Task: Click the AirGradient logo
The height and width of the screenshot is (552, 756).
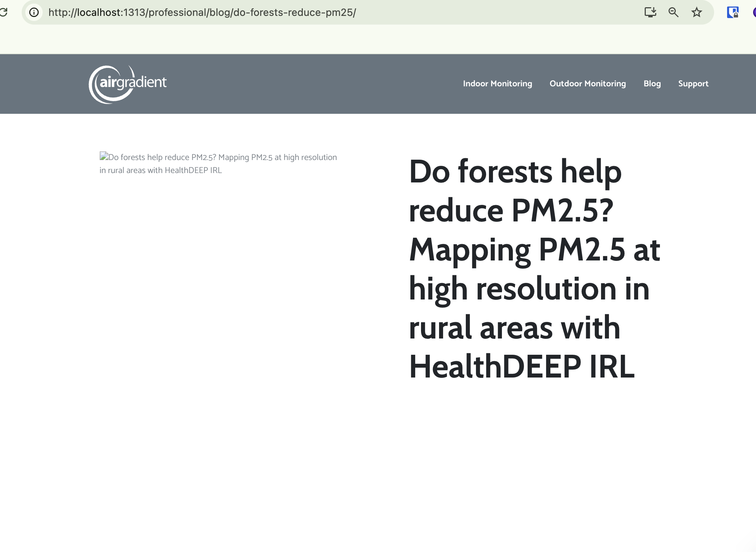Action: [128, 84]
